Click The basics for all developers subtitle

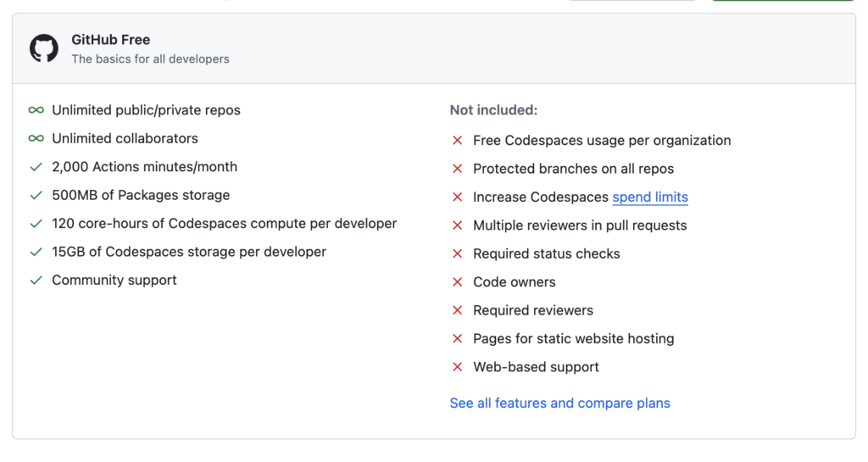coord(150,59)
